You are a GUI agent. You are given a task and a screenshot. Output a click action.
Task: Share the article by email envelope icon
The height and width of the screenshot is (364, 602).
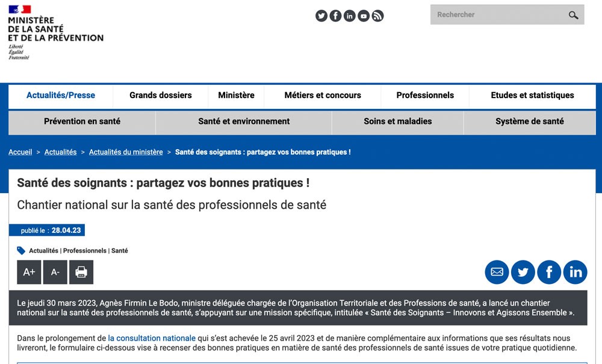[497, 272]
